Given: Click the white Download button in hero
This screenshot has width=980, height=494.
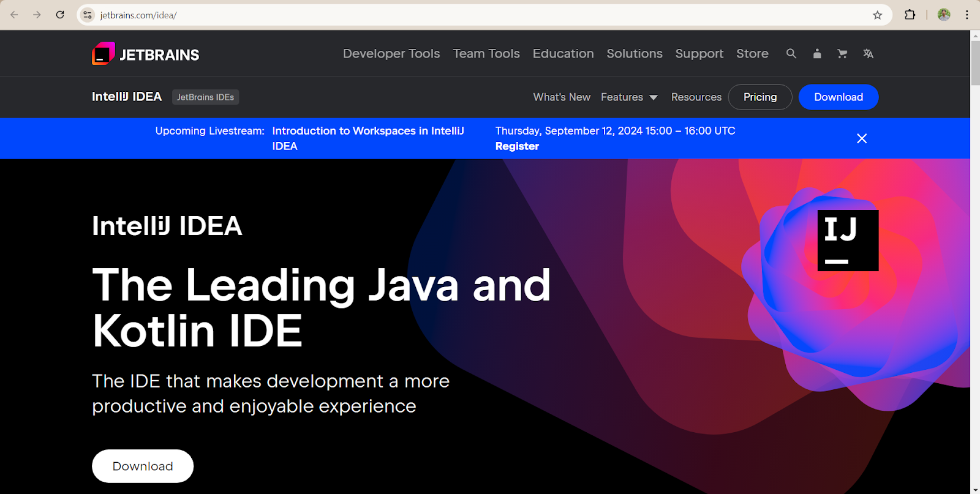Looking at the screenshot, I should pos(143,466).
